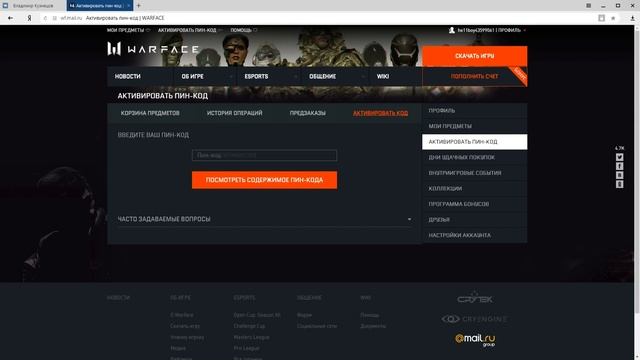The width and height of the screenshot is (640, 360).
Task: Click footer link Masters League
Action: pos(251,337)
